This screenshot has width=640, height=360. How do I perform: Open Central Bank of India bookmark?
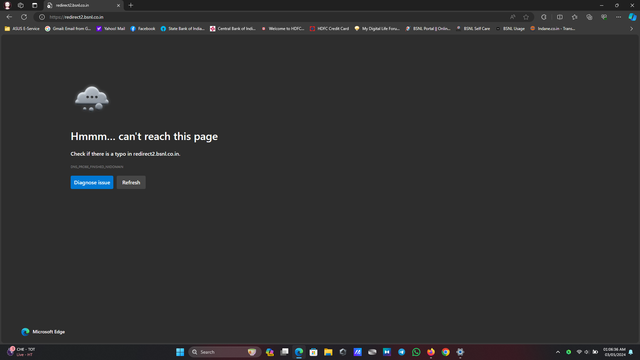tap(233, 29)
